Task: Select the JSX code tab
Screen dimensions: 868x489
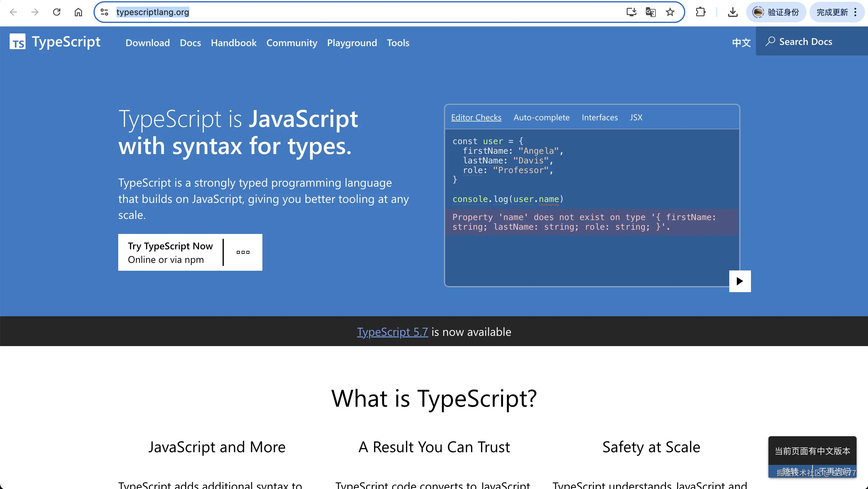Action: point(636,117)
